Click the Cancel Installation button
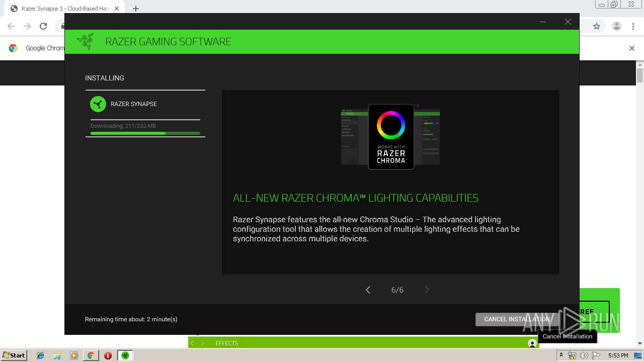Screen dimensions: 644x362 point(517,319)
